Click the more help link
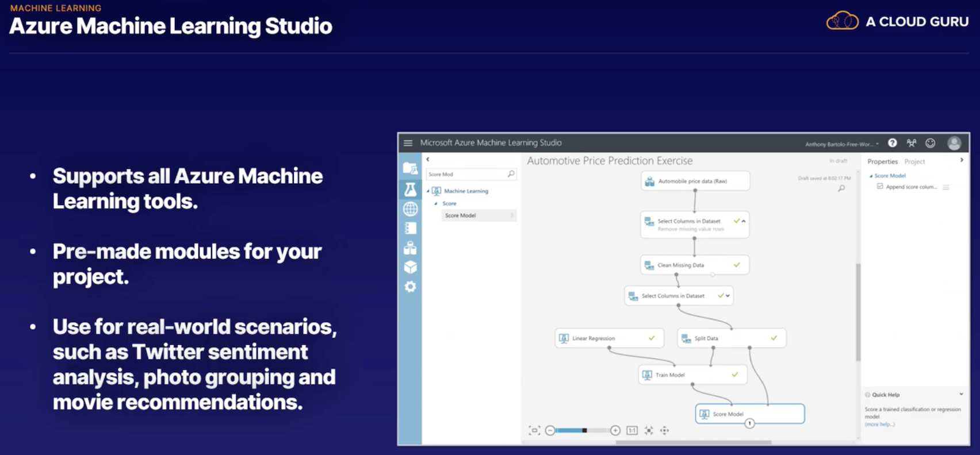The image size is (980, 455). pos(879,425)
